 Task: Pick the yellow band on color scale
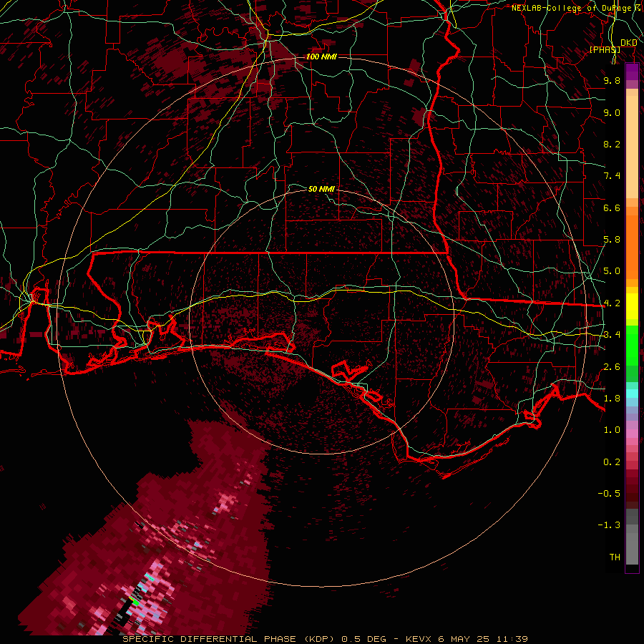click(x=632, y=306)
